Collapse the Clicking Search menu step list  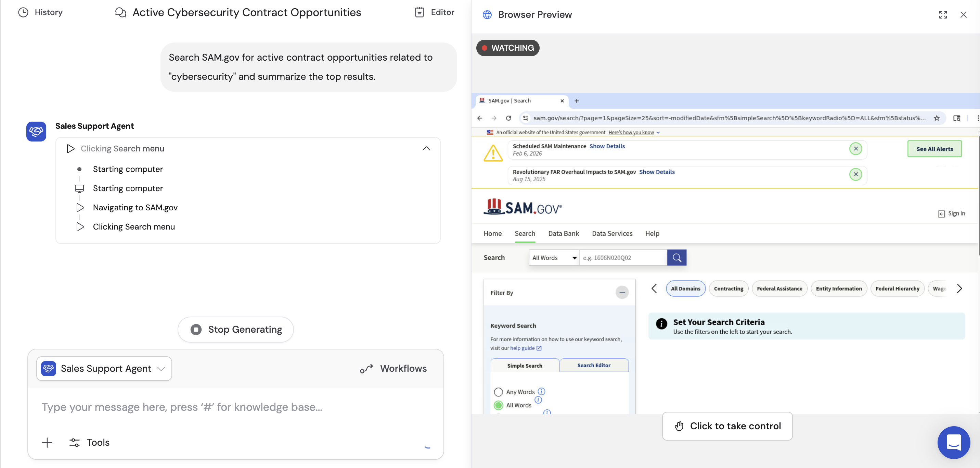426,148
